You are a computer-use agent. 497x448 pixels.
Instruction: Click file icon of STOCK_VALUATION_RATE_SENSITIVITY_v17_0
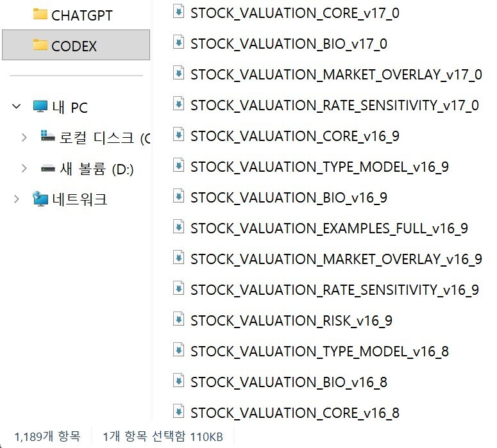[178, 104]
